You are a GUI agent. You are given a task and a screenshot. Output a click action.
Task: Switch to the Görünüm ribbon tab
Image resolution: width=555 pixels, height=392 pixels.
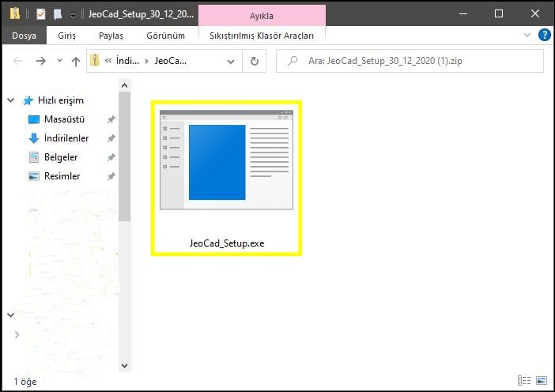click(x=165, y=36)
